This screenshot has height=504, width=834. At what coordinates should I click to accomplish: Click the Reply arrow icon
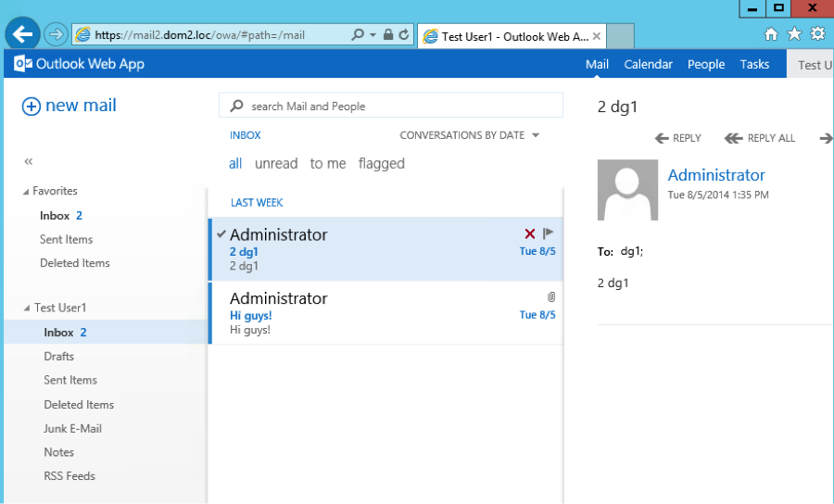pos(662,138)
